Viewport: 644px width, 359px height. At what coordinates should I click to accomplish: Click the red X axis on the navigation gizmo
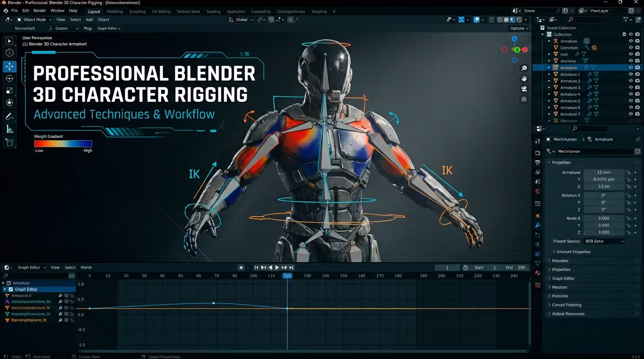525,50
